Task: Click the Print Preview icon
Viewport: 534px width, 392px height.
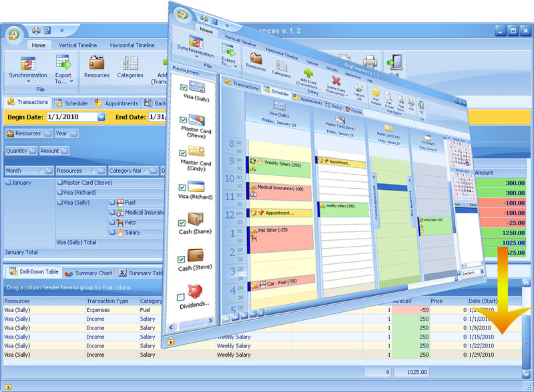Action: pos(389,95)
